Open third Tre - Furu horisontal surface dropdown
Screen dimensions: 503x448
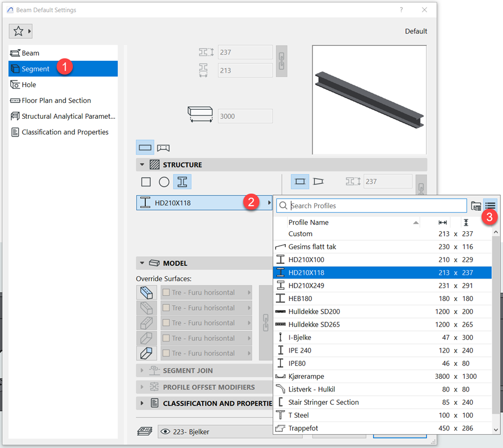[207, 323]
